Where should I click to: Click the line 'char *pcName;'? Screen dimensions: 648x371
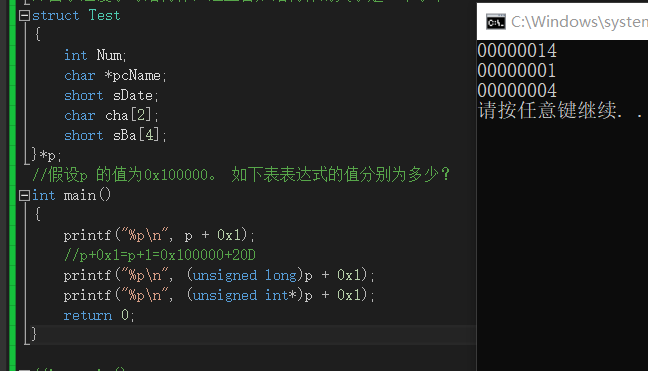(x=115, y=75)
